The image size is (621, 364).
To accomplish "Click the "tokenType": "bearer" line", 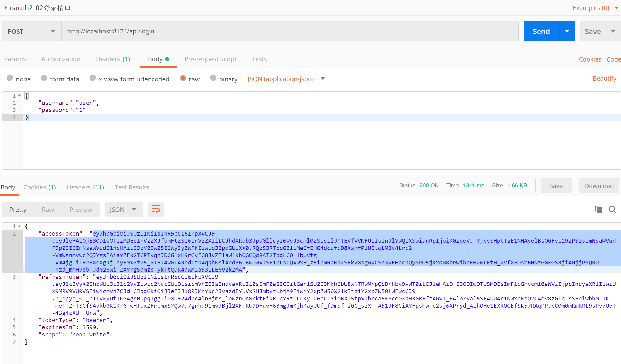I will (x=75, y=320).
